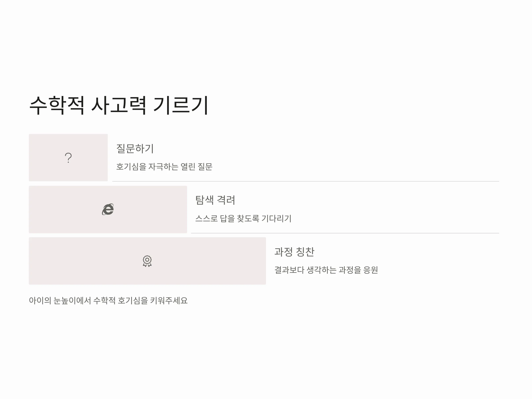This screenshot has width=532, height=399.
Task: Click the 과정 칭찬 heading
Action: [294, 252]
